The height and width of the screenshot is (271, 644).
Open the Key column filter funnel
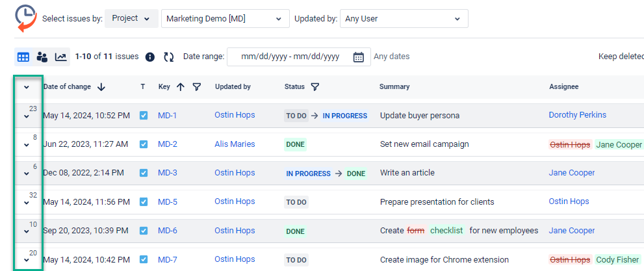coord(197,86)
